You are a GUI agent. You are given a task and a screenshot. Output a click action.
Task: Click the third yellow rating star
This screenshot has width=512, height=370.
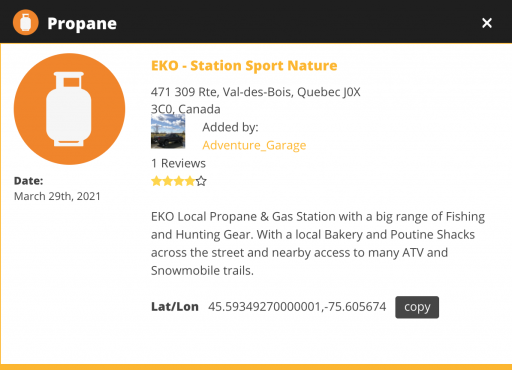(x=179, y=181)
